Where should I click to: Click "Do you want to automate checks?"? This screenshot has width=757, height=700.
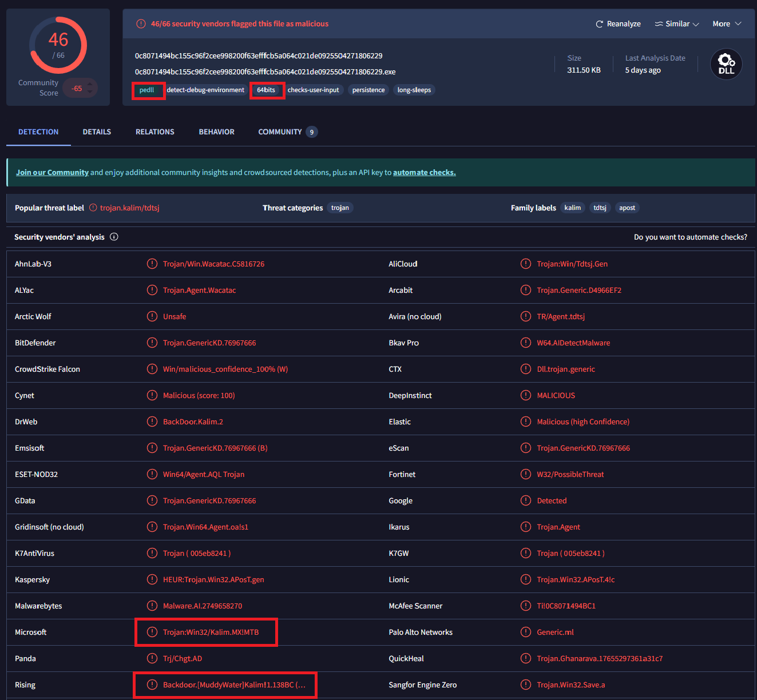coord(691,237)
